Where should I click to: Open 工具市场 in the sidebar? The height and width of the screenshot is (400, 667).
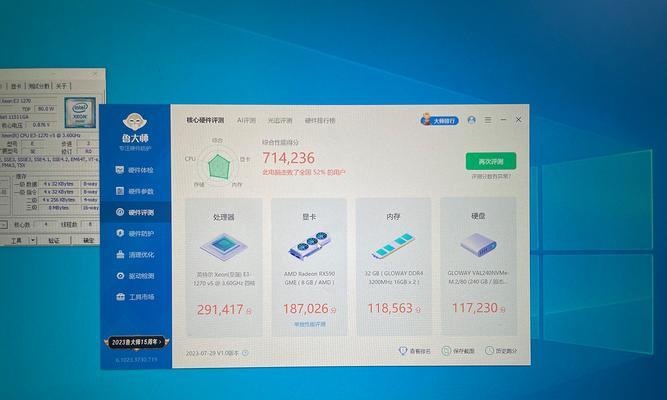[x=134, y=297]
